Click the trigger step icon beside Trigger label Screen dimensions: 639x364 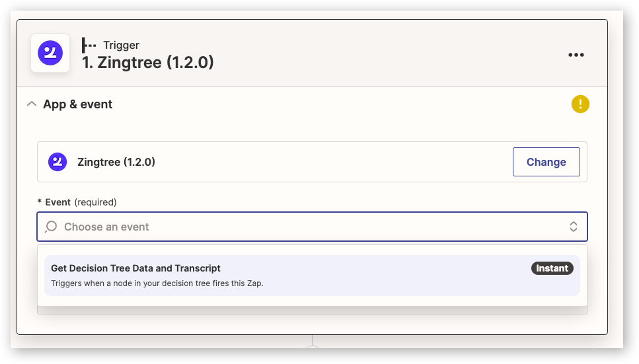89,45
